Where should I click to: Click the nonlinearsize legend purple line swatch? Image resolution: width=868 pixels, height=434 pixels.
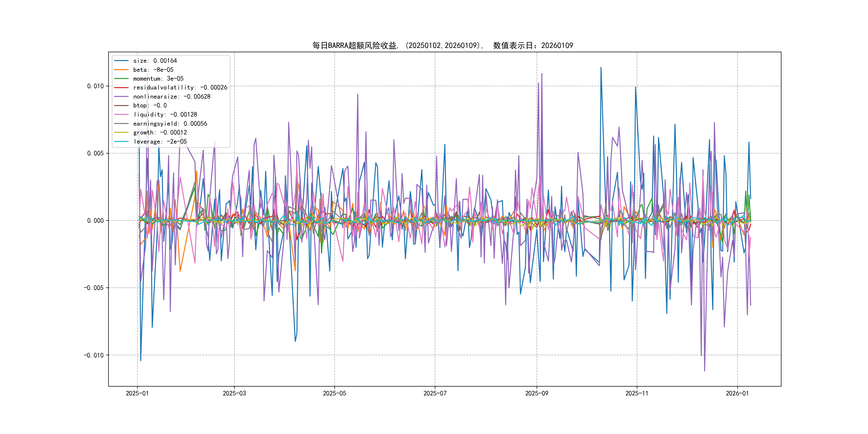coord(121,97)
